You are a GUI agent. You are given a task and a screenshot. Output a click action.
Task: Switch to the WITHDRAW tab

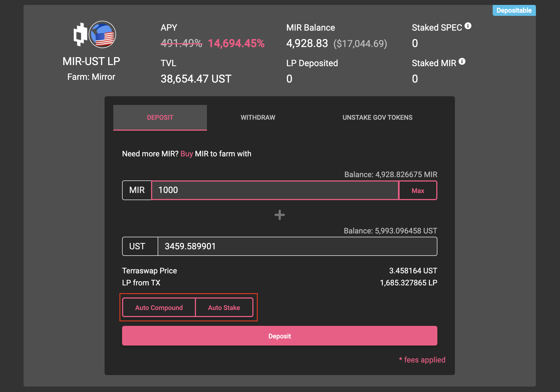[258, 118]
